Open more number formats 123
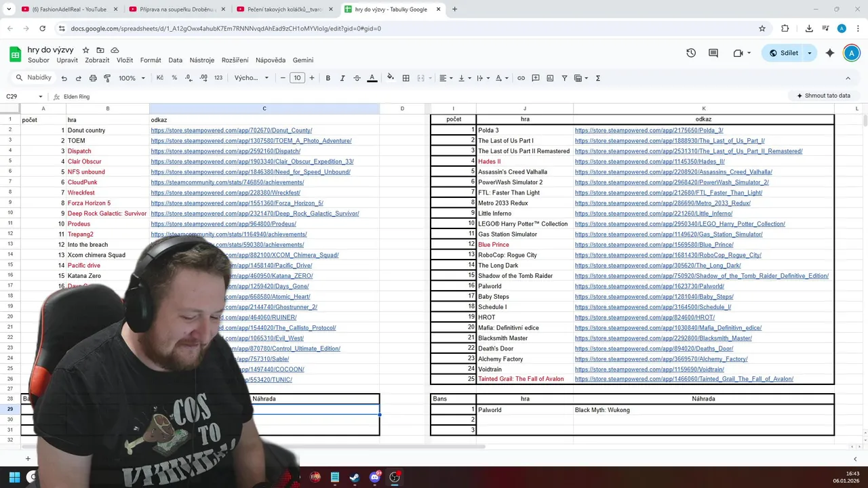 coord(218,78)
